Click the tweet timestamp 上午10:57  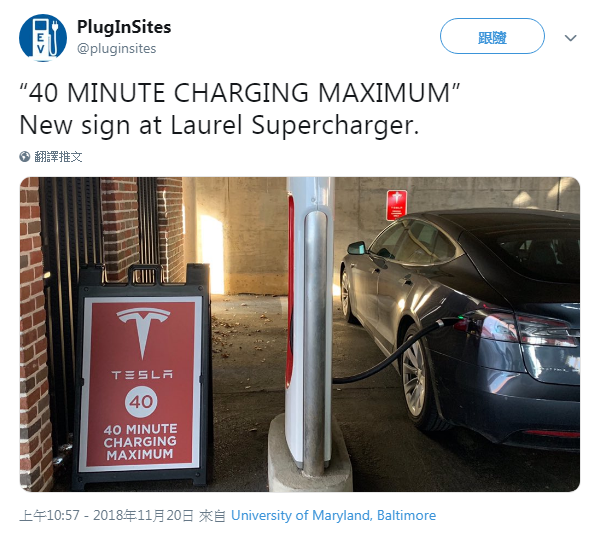pyautogui.click(x=49, y=516)
